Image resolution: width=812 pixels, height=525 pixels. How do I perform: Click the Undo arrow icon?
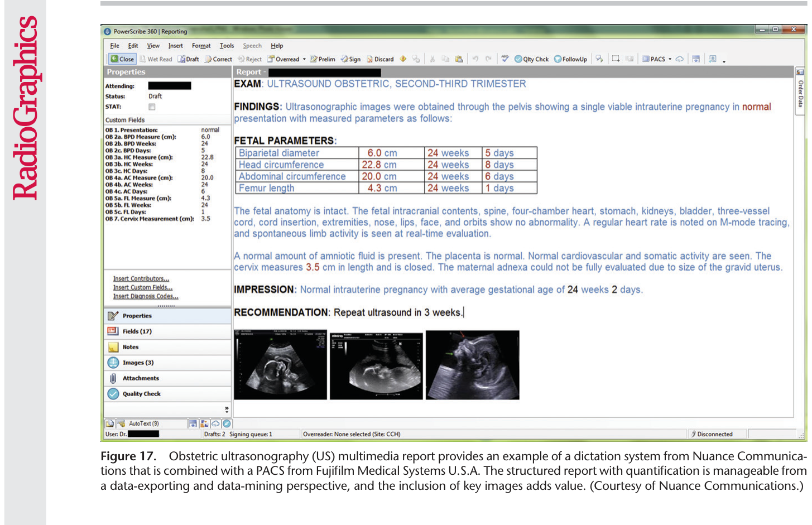pyautogui.click(x=475, y=59)
